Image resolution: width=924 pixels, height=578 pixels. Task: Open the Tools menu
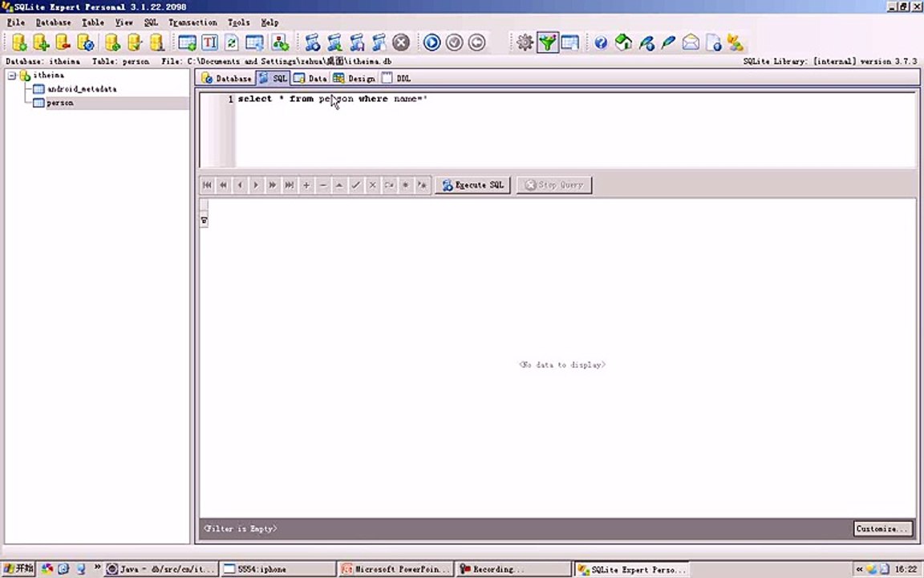point(239,22)
